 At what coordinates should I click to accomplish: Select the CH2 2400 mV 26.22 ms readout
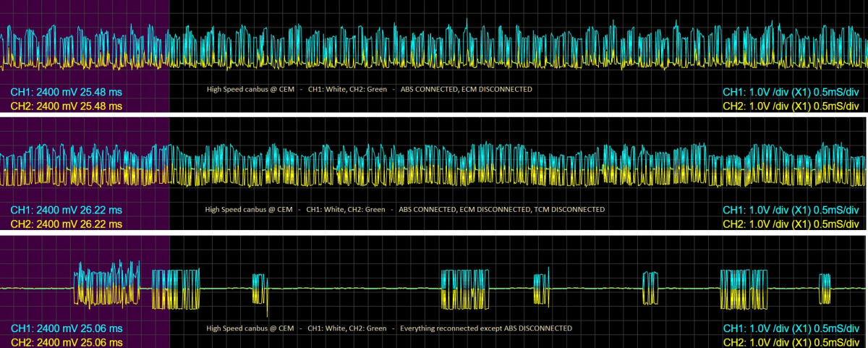click(x=67, y=224)
